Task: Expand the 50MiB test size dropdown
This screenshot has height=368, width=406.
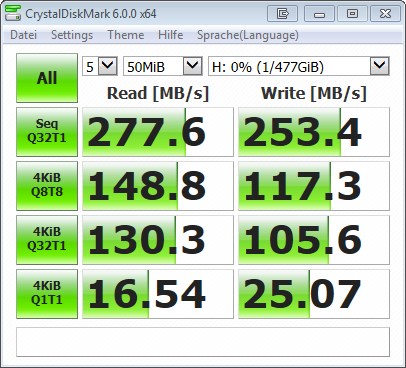Action: click(163, 66)
